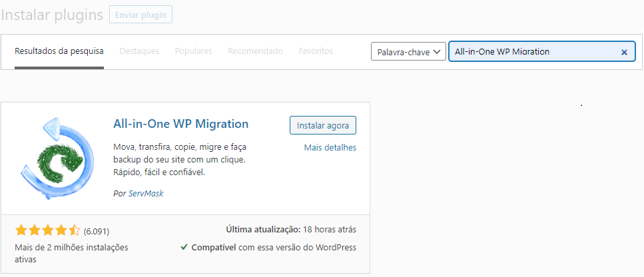Click the star rating of the plugin
644x277 pixels.
click(48, 230)
